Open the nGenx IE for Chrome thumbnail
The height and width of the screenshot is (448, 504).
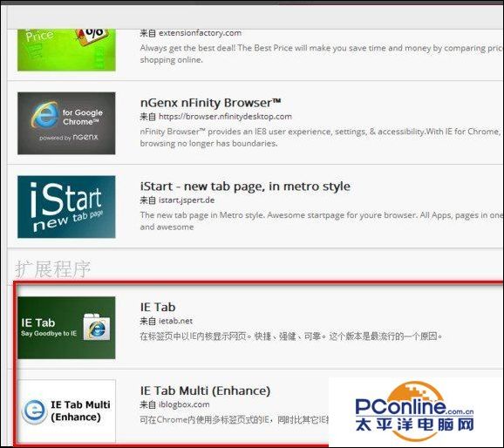coord(66,124)
